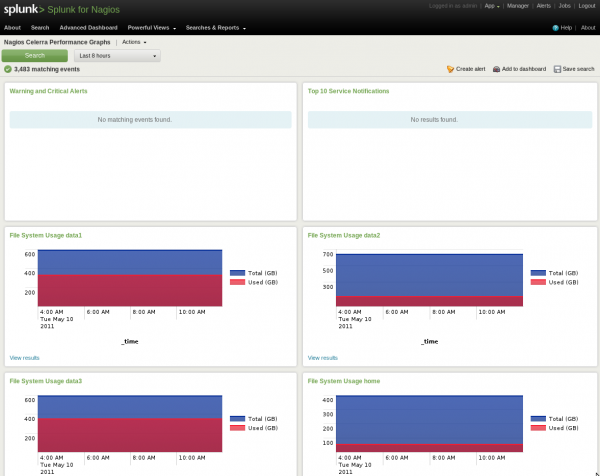The image size is (600, 476).
Task: Expand the Powerful Views menu
Action: tap(150, 28)
